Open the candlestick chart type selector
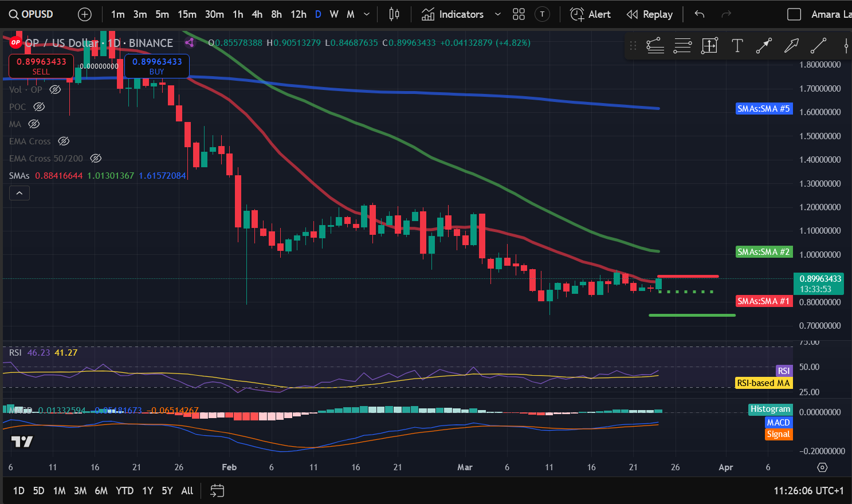Screen dimensions: 852x504 pos(394,14)
